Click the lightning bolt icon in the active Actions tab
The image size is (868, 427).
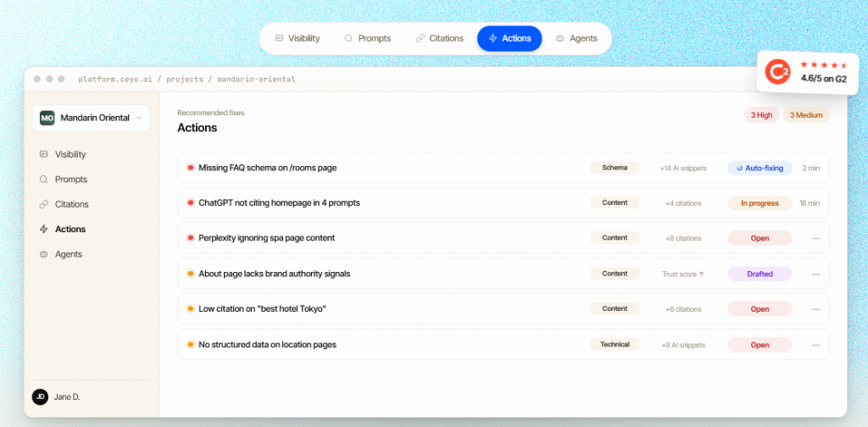pyautogui.click(x=492, y=38)
